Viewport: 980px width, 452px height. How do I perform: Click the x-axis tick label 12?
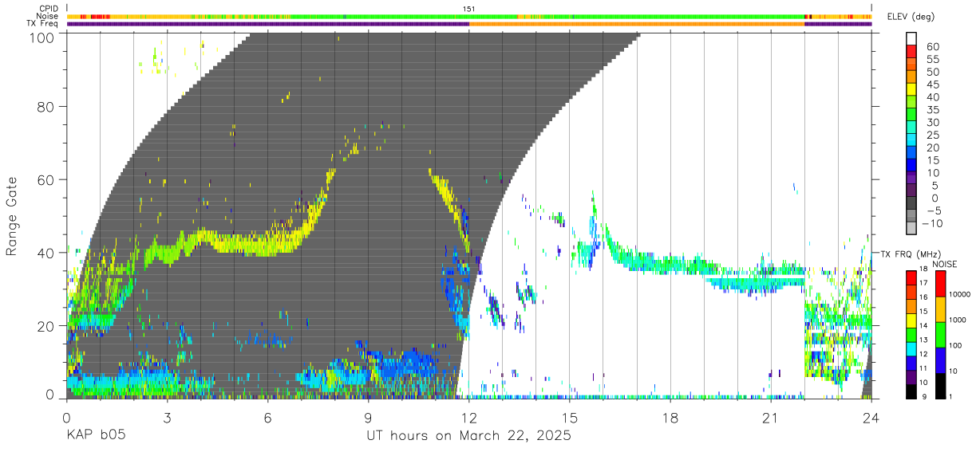click(x=468, y=418)
